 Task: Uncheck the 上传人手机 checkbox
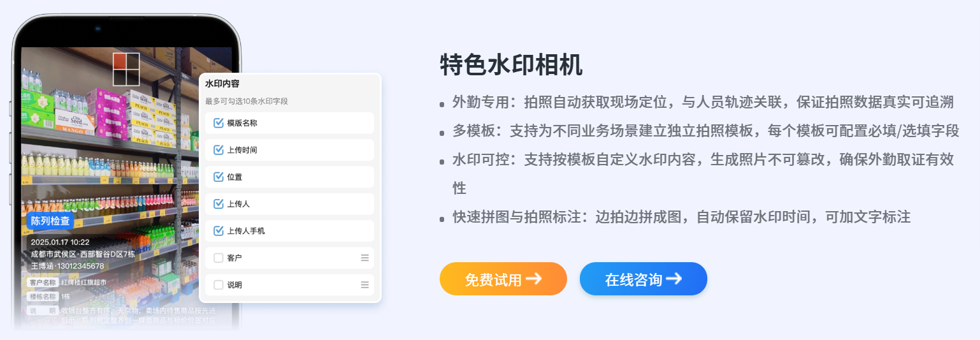tap(219, 231)
